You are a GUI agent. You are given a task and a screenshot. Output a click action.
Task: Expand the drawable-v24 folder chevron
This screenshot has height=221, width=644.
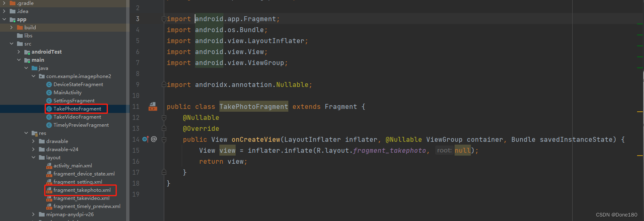tap(33, 149)
